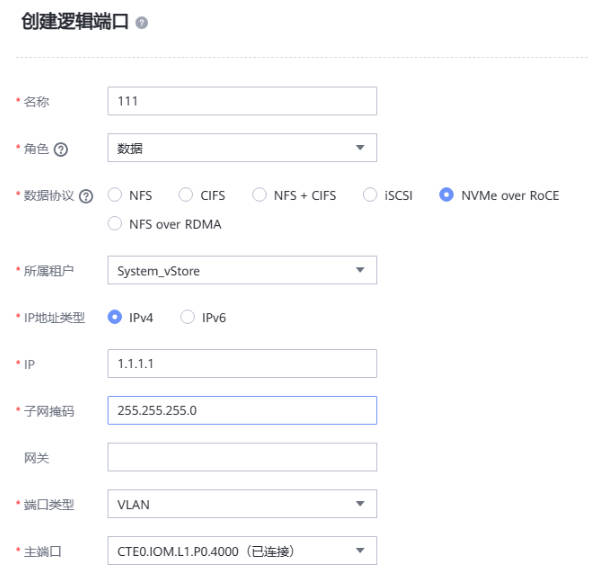The height and width of the screenshot is (576, 611).
Task: Open the 主端口 dropdown CTE0.IOM.L1.P0.4000
Action: (242, 551)
